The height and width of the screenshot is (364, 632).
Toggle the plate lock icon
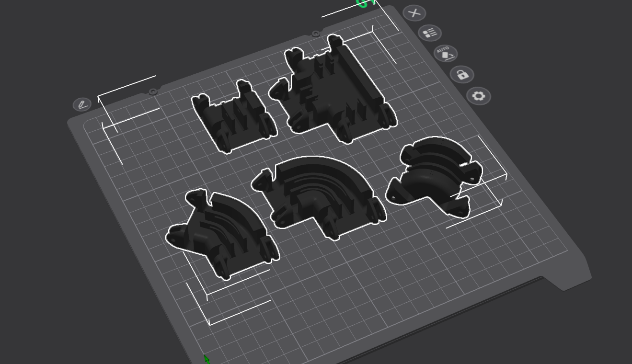coord(462,75)
